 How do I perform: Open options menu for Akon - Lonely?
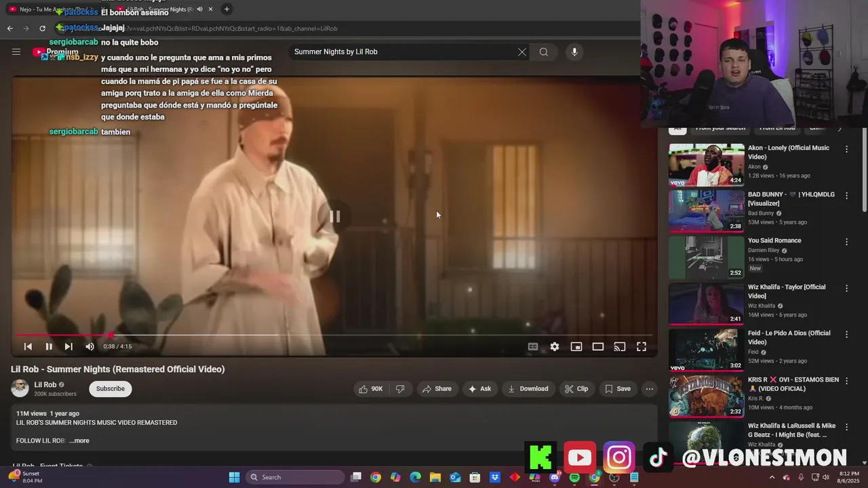(x=846, y=148)
